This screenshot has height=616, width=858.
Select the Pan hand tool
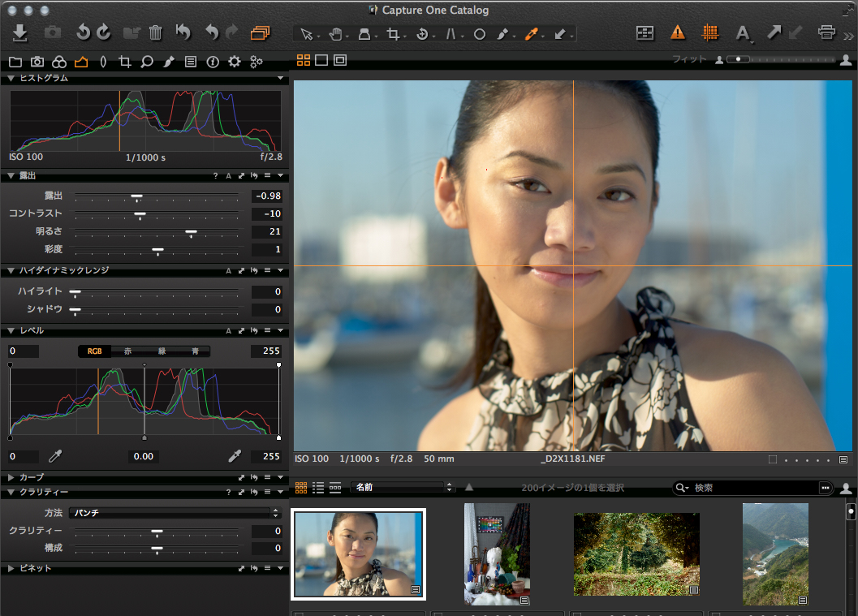coord(336,34)
